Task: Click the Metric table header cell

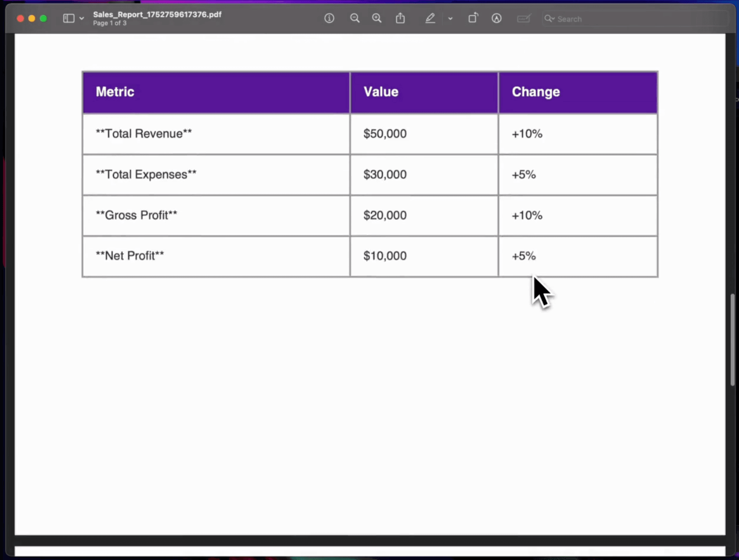Action: [x=216, y=92]
